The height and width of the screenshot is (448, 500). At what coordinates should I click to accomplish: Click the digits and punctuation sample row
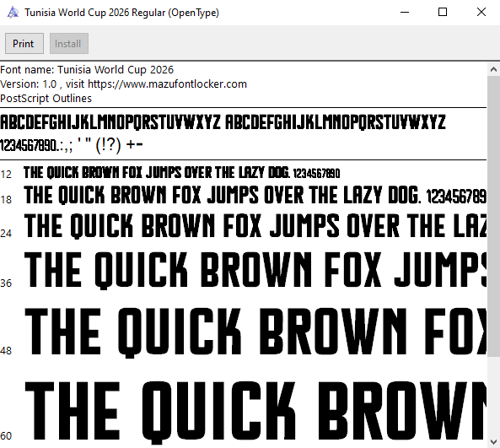pyautogui.click(x=72, y=145)
